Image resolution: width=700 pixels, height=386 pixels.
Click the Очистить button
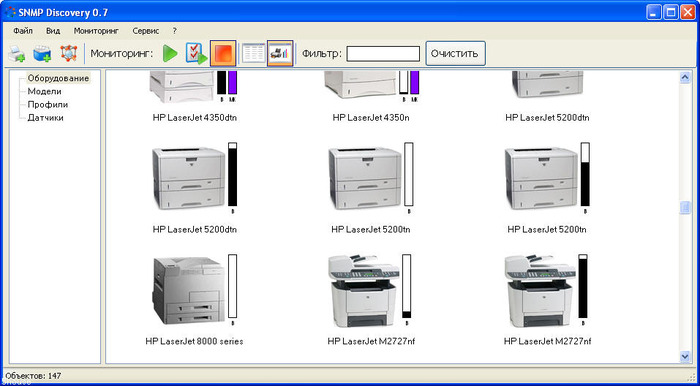[x=455, y=54]
